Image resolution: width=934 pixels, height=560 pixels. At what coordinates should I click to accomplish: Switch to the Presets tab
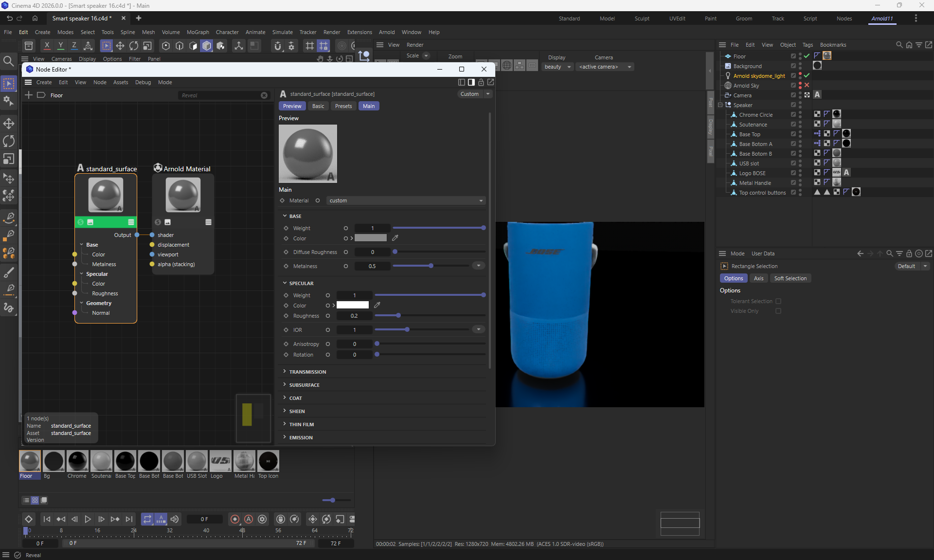343,106
